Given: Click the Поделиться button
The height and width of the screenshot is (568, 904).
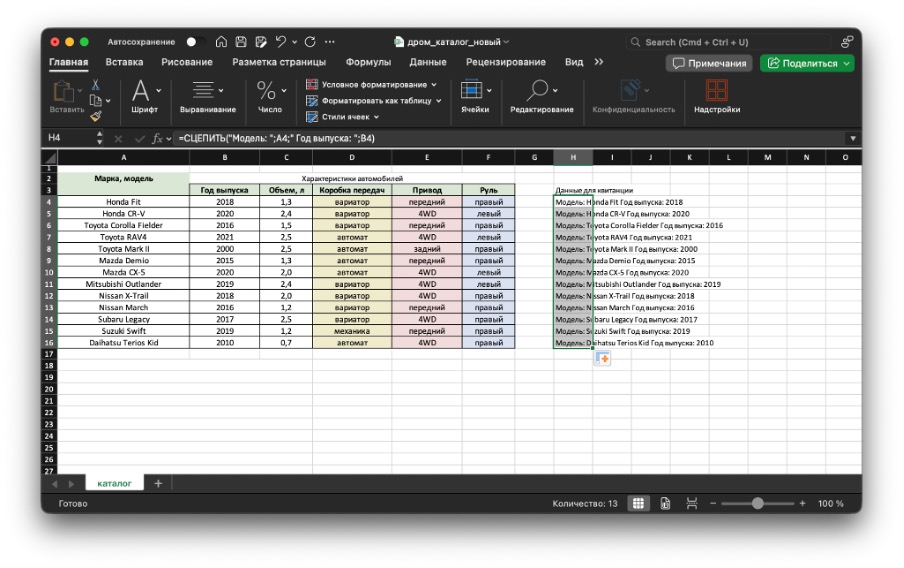Looking at the screenshot, I should 807,63.
